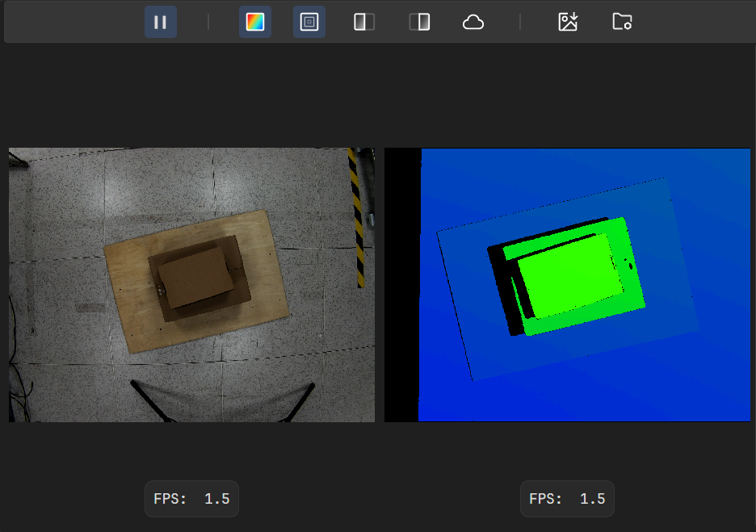Pause the live camera stream
Viewport: 756px width, 532px height.
[160, 22]
